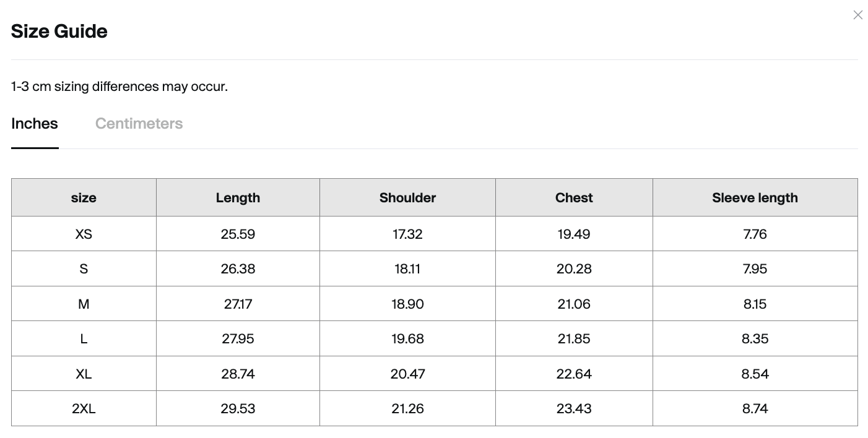Click the size column header
The image size is (868, 438).
point(84,198)
